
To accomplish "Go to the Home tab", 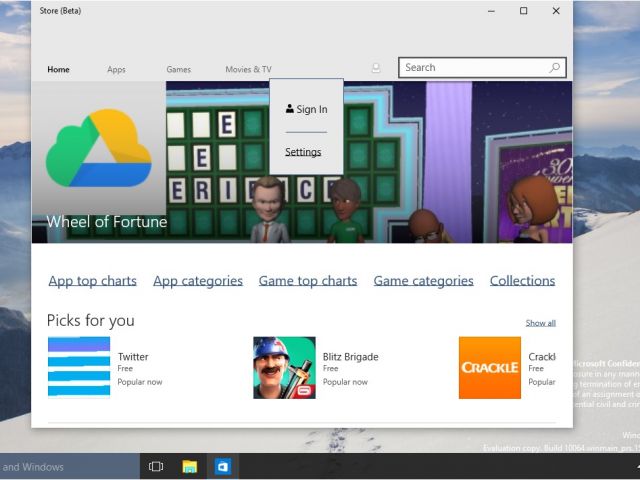I will click(x=58, y=70).
